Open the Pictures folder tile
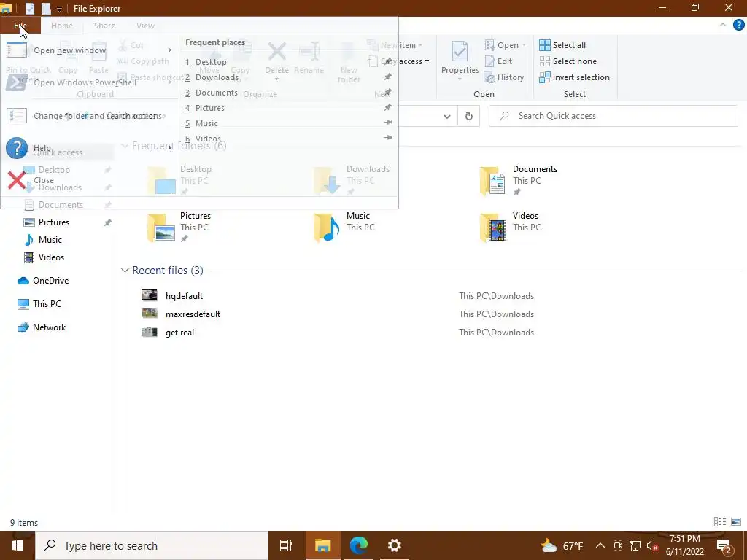The width and height of the screenshot is (747, 560). click(179, 227)
